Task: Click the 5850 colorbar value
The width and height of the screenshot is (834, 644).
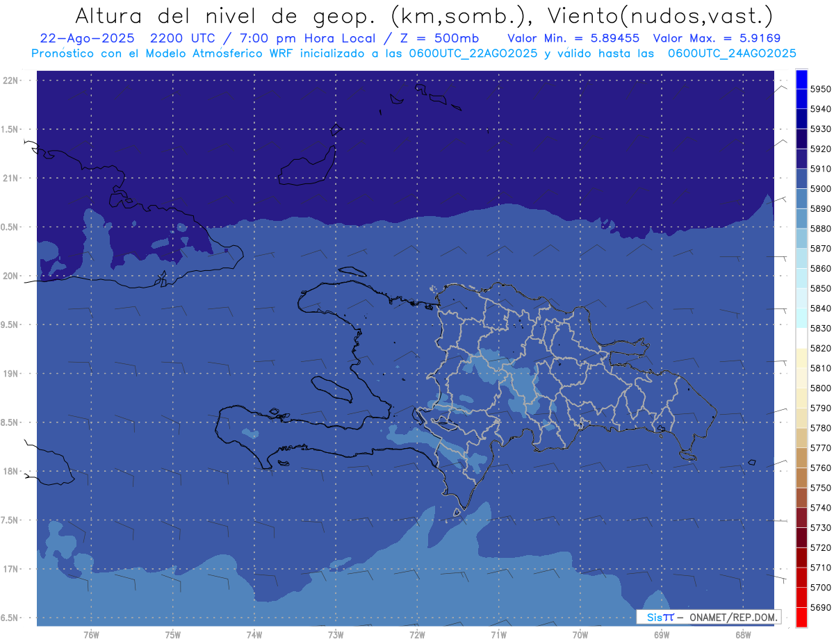Action: (x=821, y=288)
